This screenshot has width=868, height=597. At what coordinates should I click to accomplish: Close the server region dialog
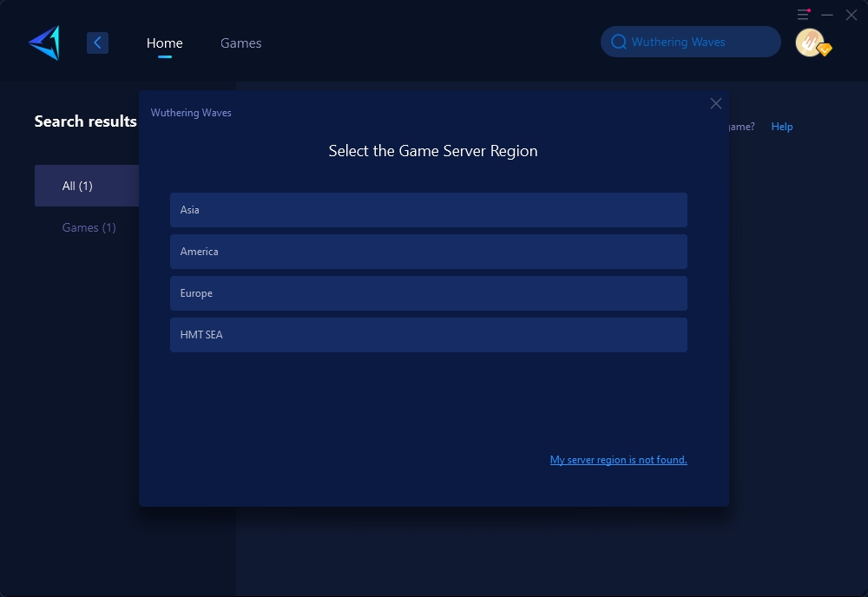tap(716, 103)
